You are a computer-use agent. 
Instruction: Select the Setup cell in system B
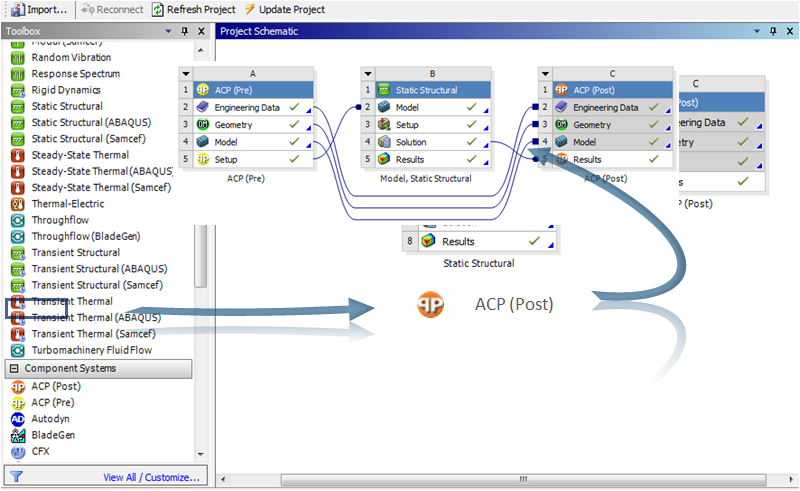(x=433, y=125)
